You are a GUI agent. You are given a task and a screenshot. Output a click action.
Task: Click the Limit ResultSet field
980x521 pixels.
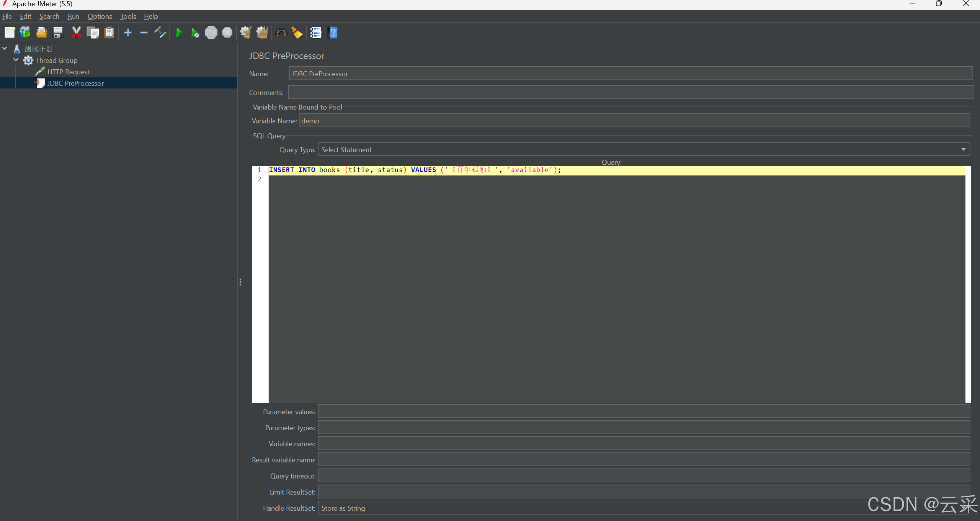pyautogui.click(x=644, y=492)
